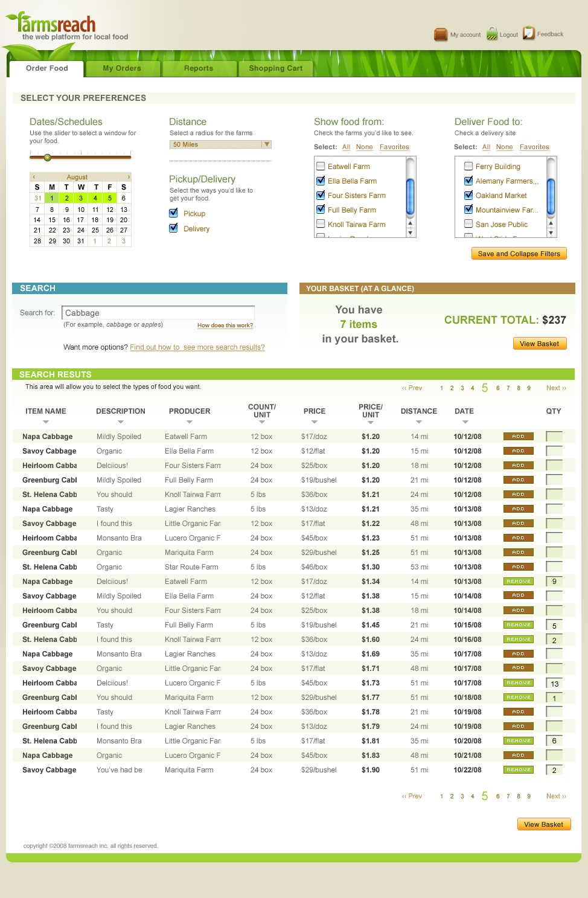Uncheck the Oakland Market delivery site
The width and height of the screenshot is (588, 898).
(x=468, y=195)
